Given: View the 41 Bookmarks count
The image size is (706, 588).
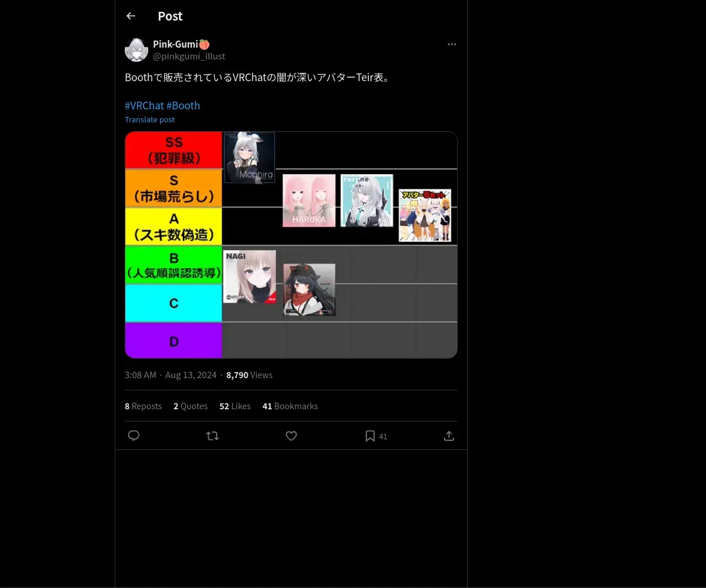Looking at the screenshot, I should [x=290, y=406].
